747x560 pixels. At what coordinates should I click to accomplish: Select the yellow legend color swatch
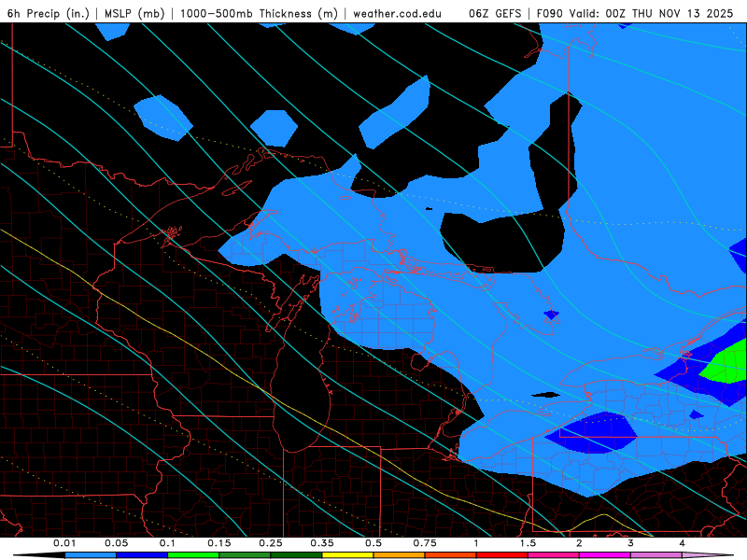tap(347, 555)
